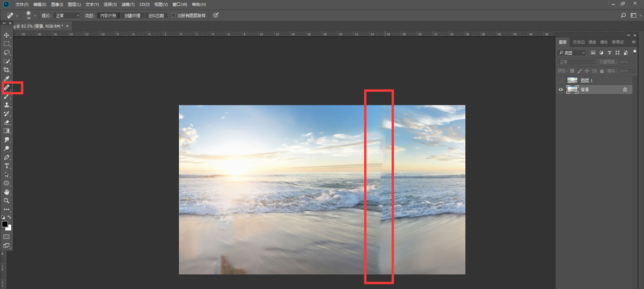Filter layers by pixel layers icon
Screen dimensions: 644x289
click(x=593, y=53)
